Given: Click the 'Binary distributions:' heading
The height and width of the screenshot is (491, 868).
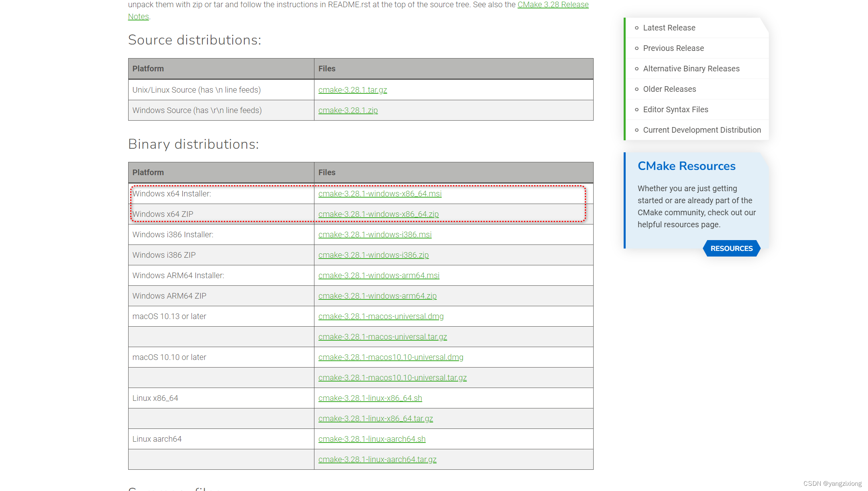Looking at the screenshot, I should pyautogui.click(x=193, y=144).
